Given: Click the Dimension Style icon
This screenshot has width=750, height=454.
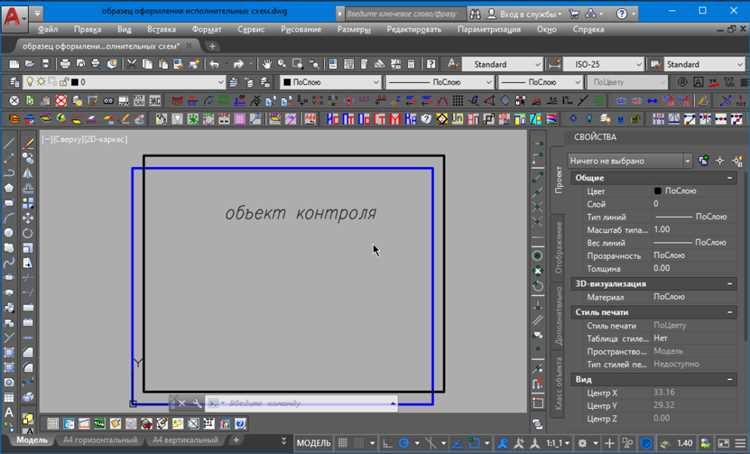Looking at the screenshot, I should pyautogui.click(x=554, y=64).
